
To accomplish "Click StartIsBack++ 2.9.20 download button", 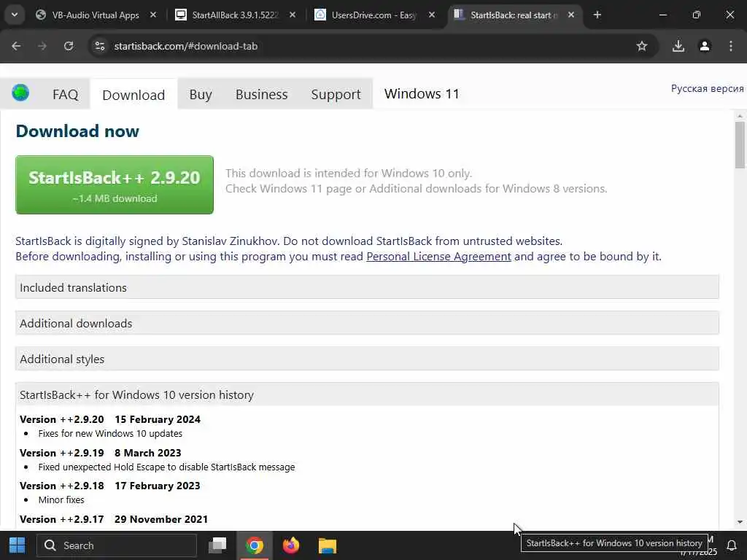I will [115, 184].
